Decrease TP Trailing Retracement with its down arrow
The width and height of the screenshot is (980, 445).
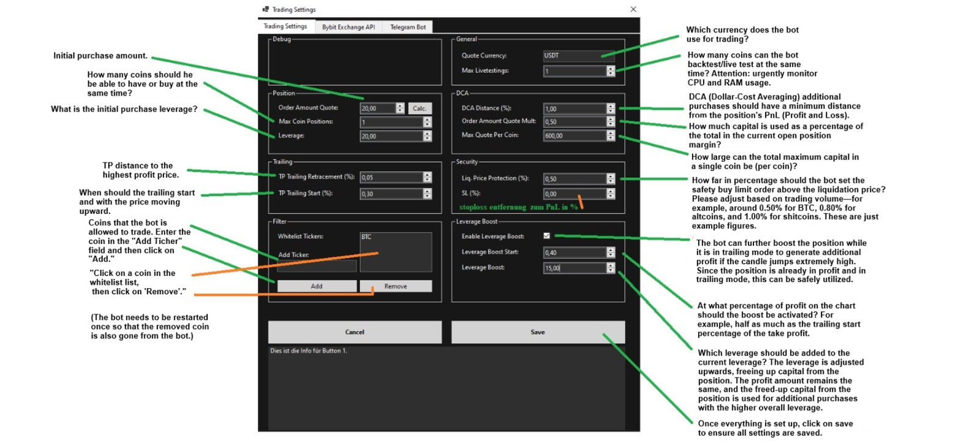[428, 180]
